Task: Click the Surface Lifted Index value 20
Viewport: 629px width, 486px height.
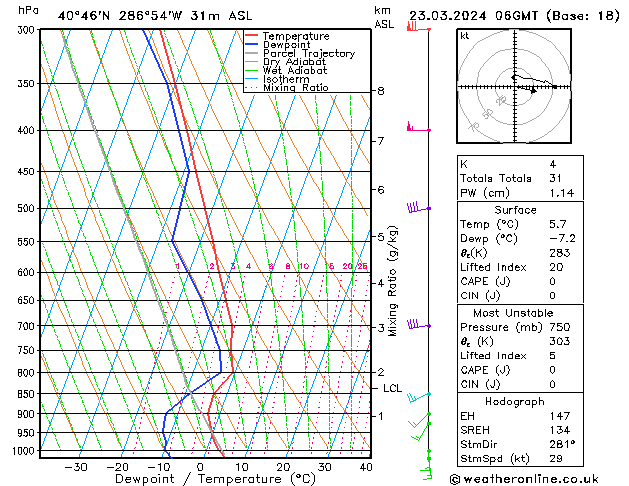Action: (556, 267)
